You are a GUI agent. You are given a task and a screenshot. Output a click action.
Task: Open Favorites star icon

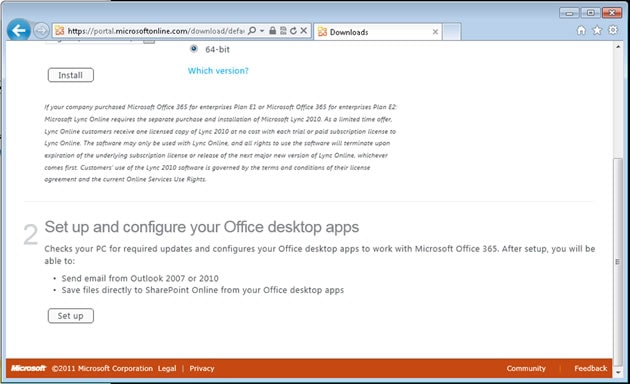597,30
